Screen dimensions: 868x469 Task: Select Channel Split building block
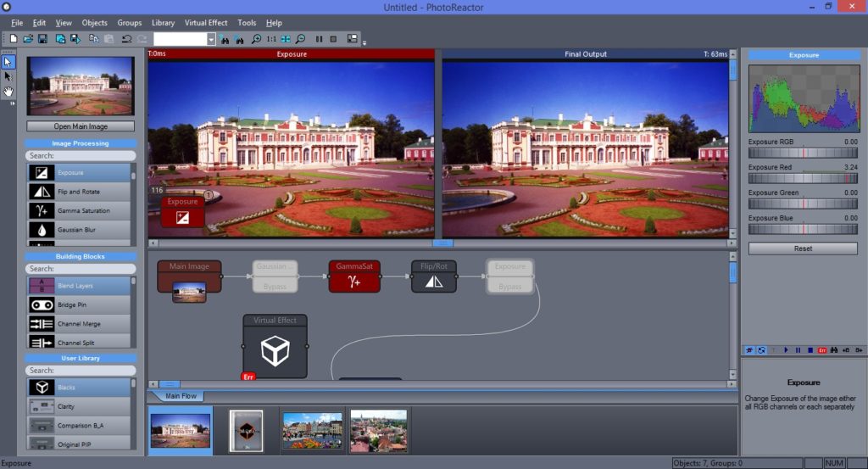click(x=79, y=342)
